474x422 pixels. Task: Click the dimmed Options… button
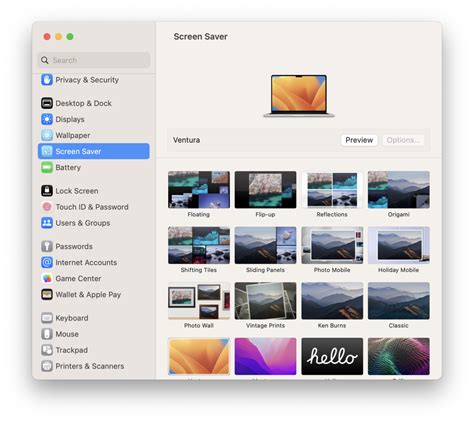403,140
